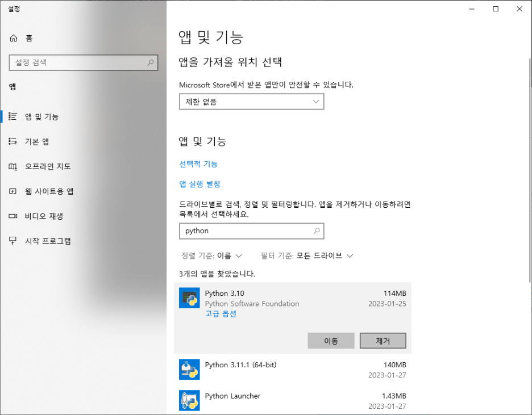
Task: Click the 앱을 가져올 위치 선택 heading
Action: pos(230,62)
